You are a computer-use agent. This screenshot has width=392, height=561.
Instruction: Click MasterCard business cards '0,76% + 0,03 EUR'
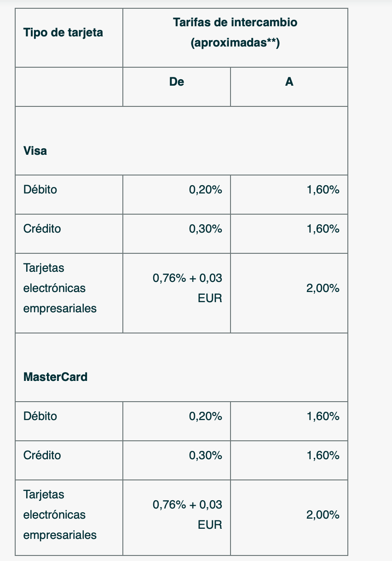coord(187,514)
